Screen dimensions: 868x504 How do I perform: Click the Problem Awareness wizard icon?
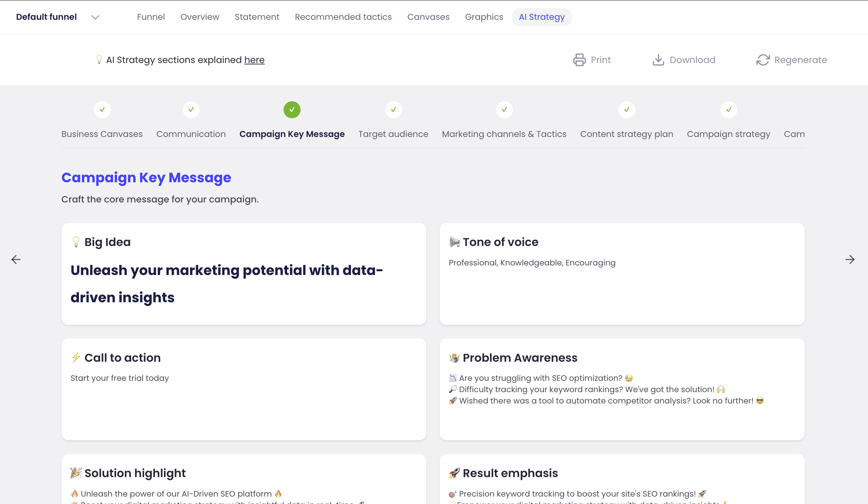[454, 357]
